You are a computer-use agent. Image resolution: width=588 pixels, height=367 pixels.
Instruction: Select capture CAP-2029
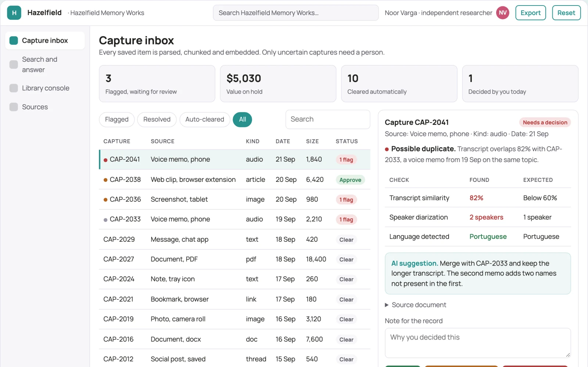point(235,240)
